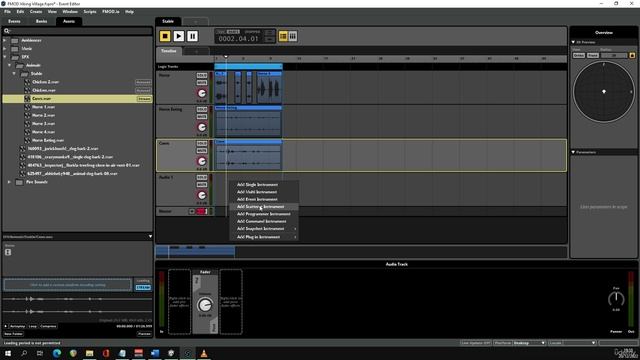Collapse the Animals folder arrow
The image size is (640, 360).
9,65
